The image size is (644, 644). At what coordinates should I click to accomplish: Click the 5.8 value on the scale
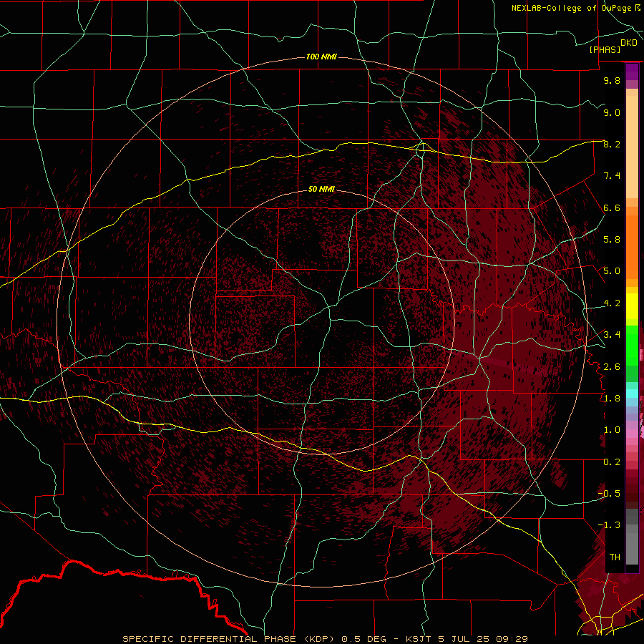[612, 240]
